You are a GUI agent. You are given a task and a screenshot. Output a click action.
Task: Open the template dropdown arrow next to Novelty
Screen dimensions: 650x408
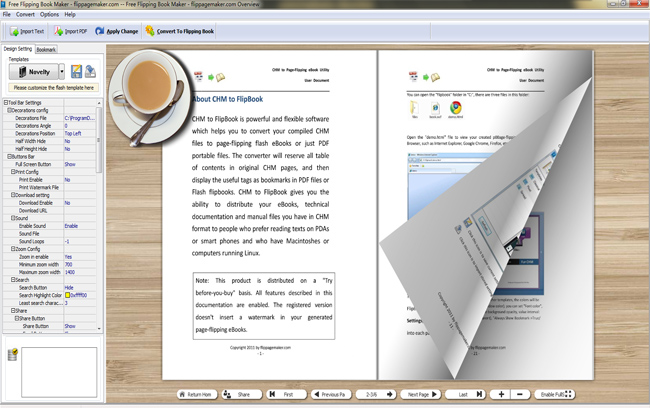(62, 72)
